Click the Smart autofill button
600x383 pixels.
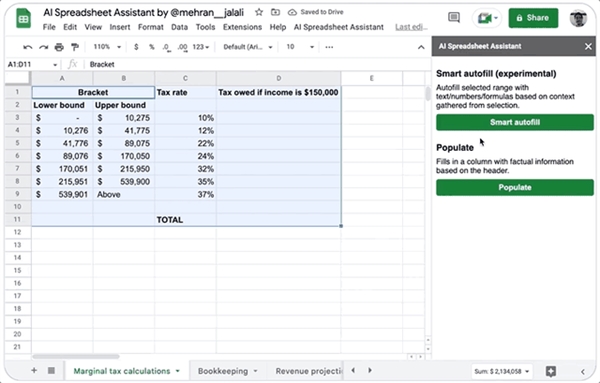click(x=515, y=122)
